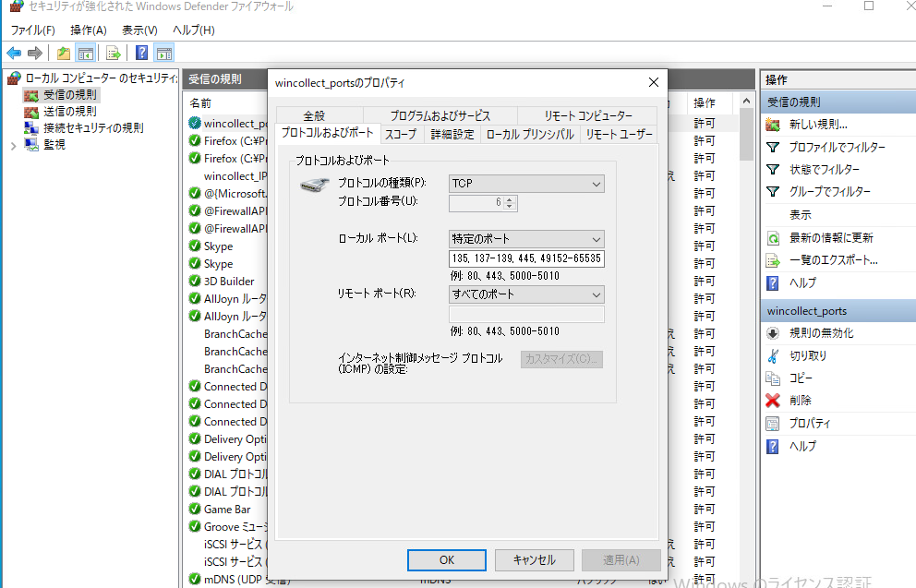This screenshot has height=588, width=916.
Task: Open the ファイル(F) menu
Action: coord(32,30)
